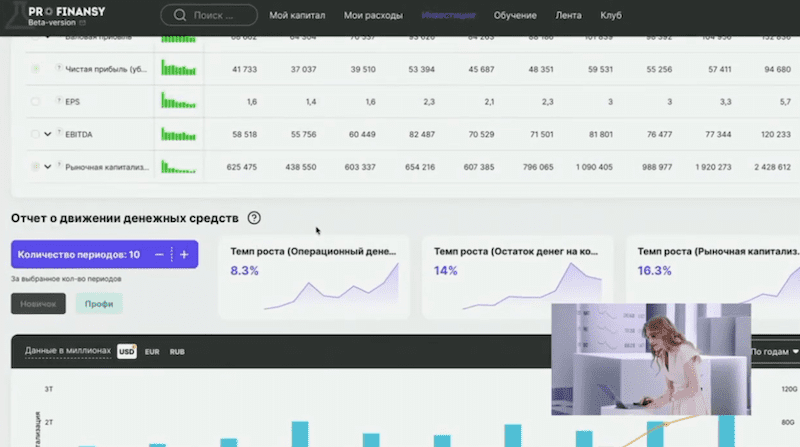Open the EPS mini bar chart

point(179,101)
